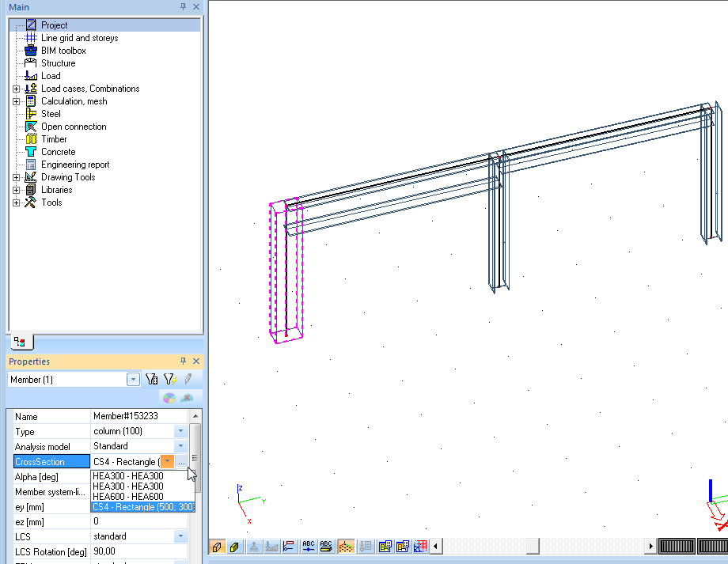The width and height of the screenshot is (728, 564).
Task: Open the BIM toolbox tree item
Action: pyautogui.click(x=63, y=51)
